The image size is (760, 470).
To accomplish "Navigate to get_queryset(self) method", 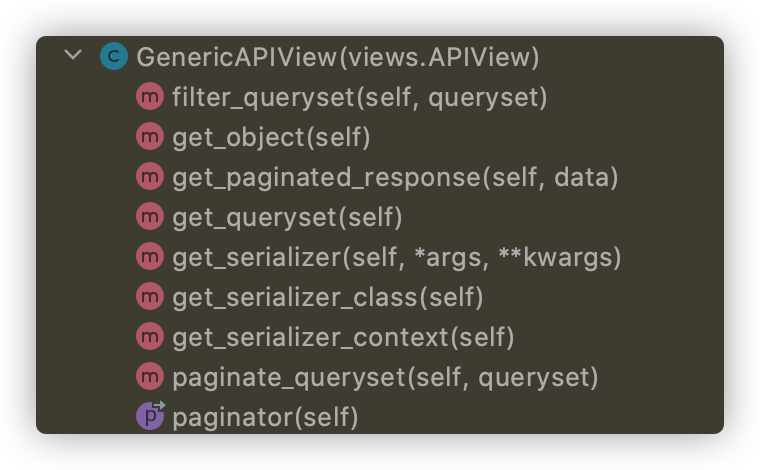I will [287, 218].
